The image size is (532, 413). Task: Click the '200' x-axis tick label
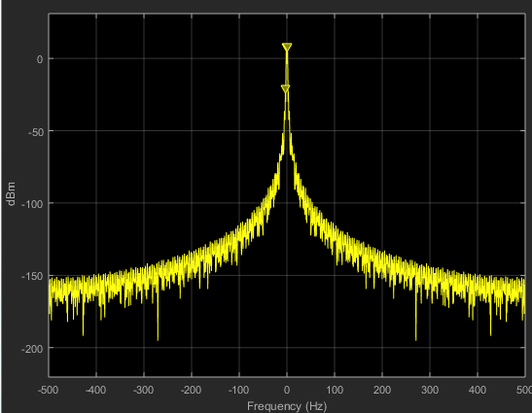click(382, 390)
